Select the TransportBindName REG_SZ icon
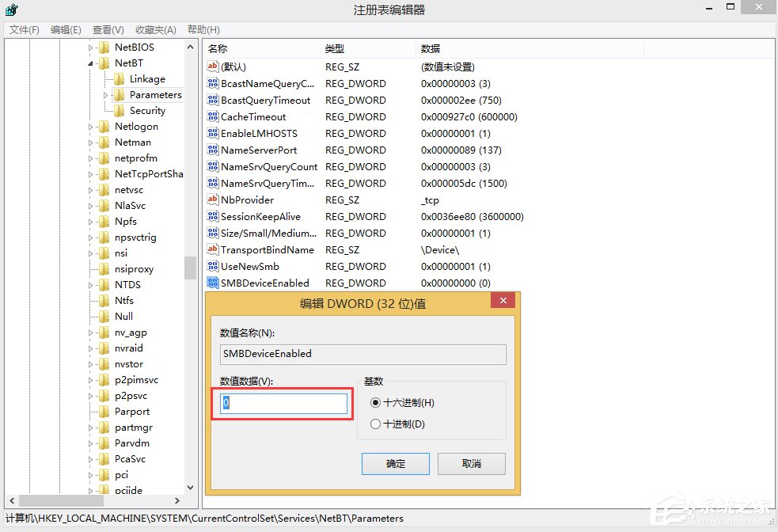Screen dimensions: 778x532 point(212,249)
